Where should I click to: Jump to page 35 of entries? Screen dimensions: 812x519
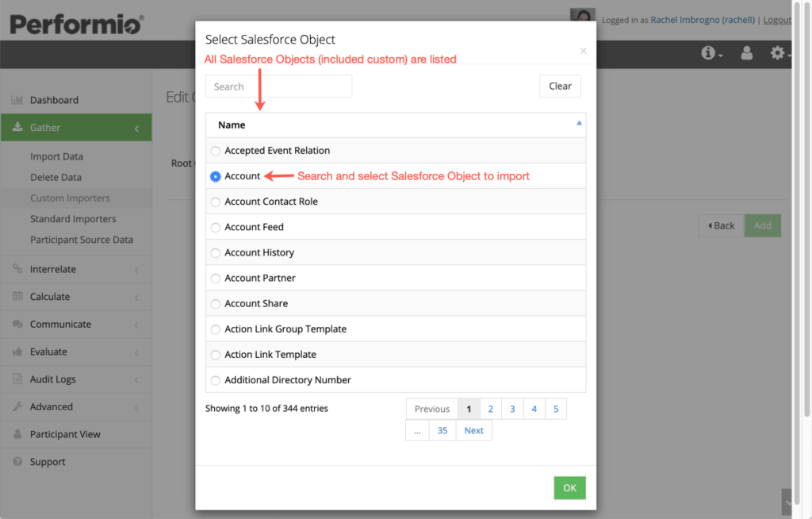click(x=442, y=430)
